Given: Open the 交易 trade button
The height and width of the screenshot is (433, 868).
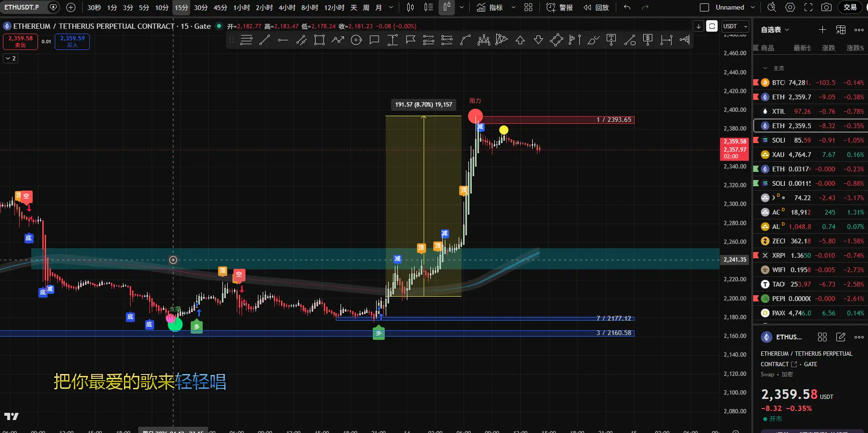Looking at the screenshot, I should click(x=850, y=7).
